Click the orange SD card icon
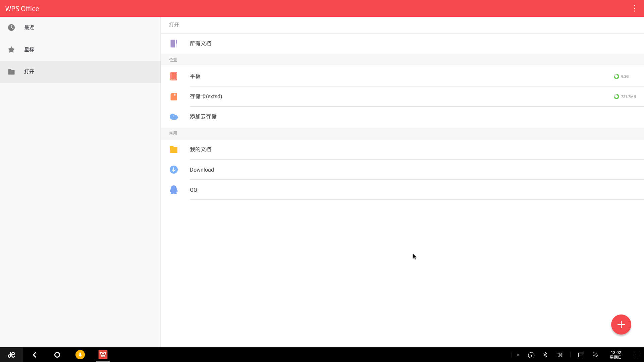This screenshot has width=644, height=362. pos(173,97)
